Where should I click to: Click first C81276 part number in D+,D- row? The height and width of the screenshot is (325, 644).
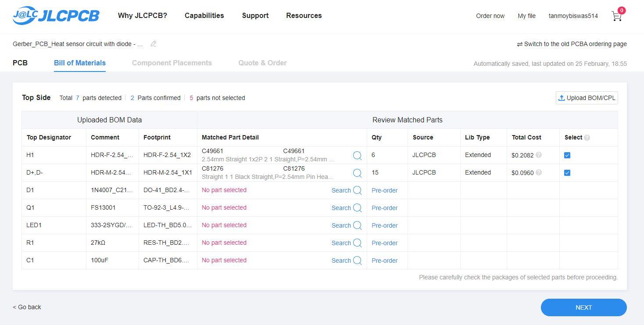click(x=212, y=168)
